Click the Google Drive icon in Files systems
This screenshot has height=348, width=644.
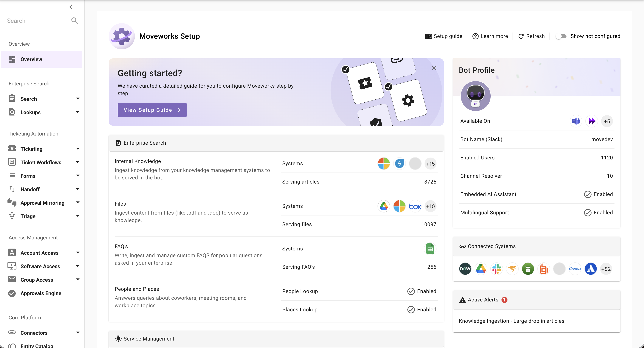tap(384, 206)
